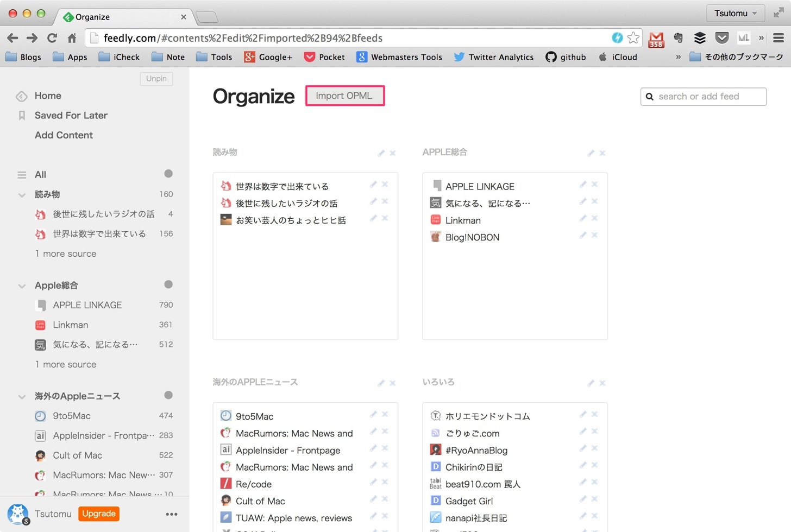Open Saved For Later

71,115
